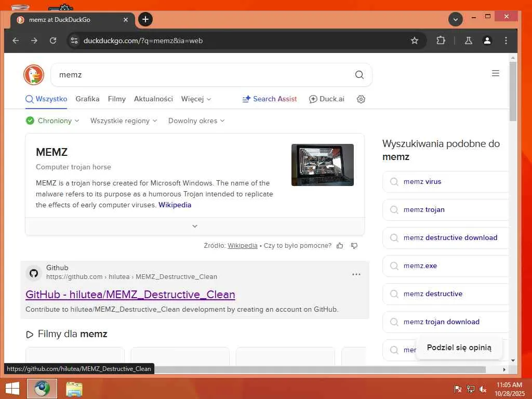
Task: Open the site information icon in the address bar
Action: tap(74, 41)
